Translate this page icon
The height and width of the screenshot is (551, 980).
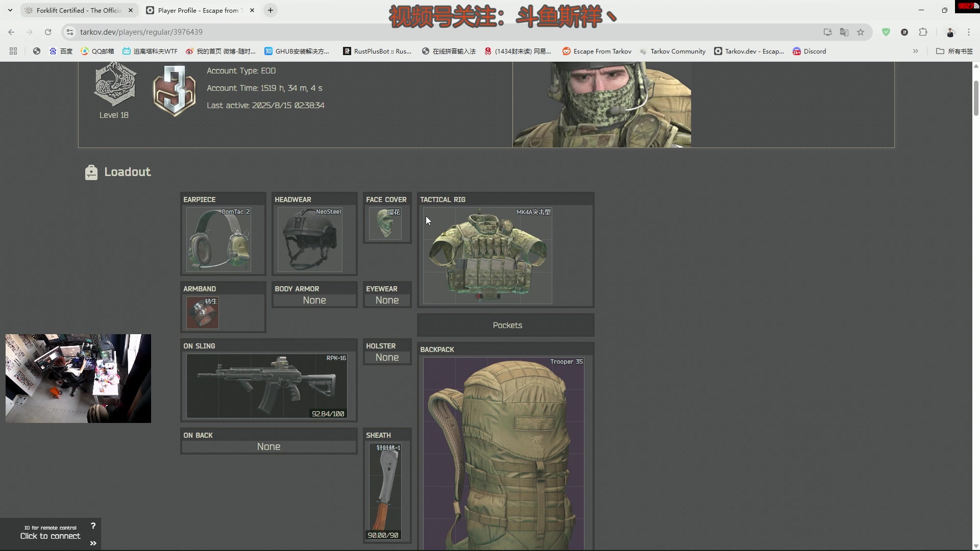[x=844, y=32]
